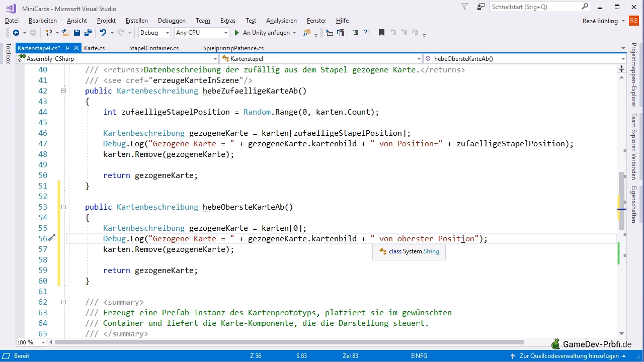Undo the last edit

tap(103, 33)
